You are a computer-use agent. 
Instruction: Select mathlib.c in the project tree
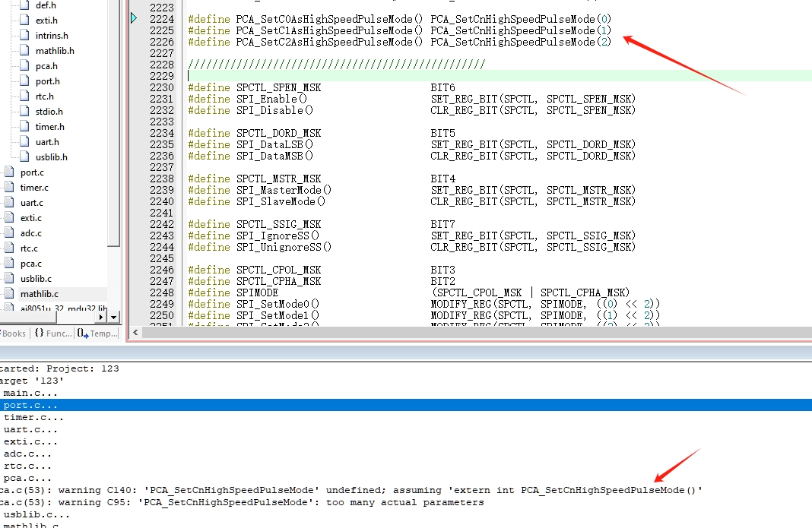(x=39, y=294)
